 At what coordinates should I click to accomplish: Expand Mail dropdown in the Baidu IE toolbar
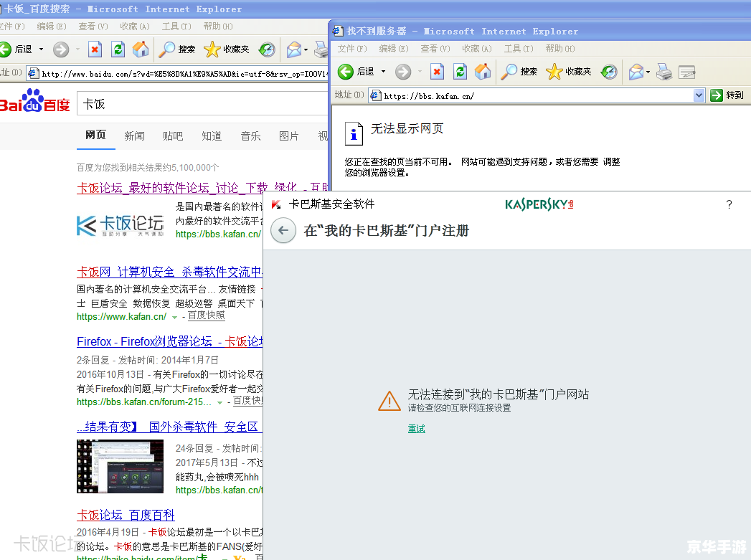(x=306, y=49)
